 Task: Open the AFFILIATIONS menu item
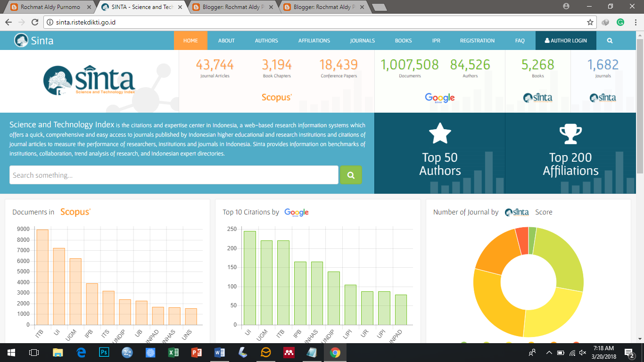[x=314, y=41]
